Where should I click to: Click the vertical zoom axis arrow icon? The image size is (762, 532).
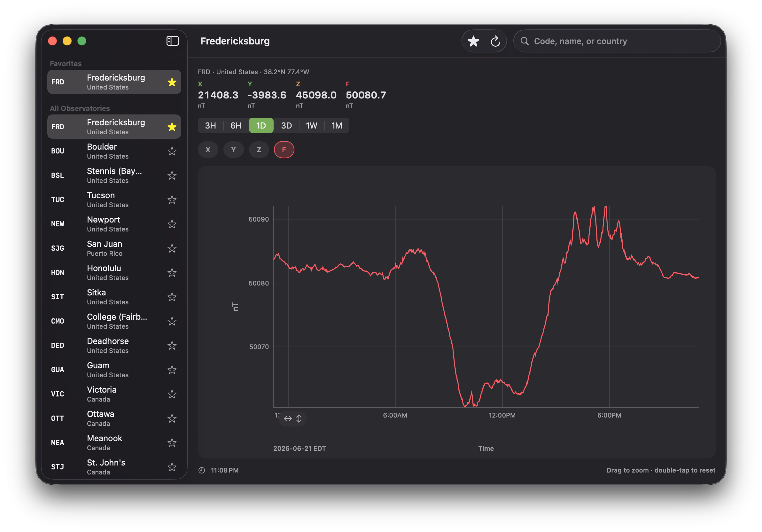(299, 419)
